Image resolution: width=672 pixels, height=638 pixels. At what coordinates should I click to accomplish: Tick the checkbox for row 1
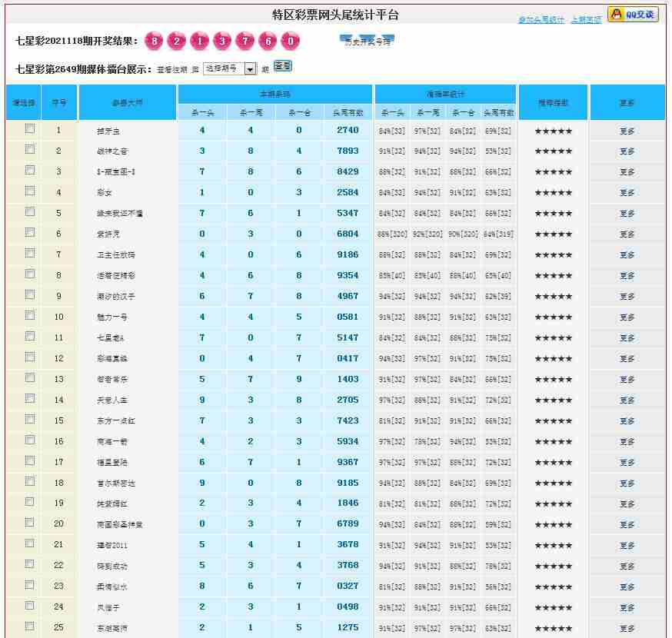click(x=30, y=129)
